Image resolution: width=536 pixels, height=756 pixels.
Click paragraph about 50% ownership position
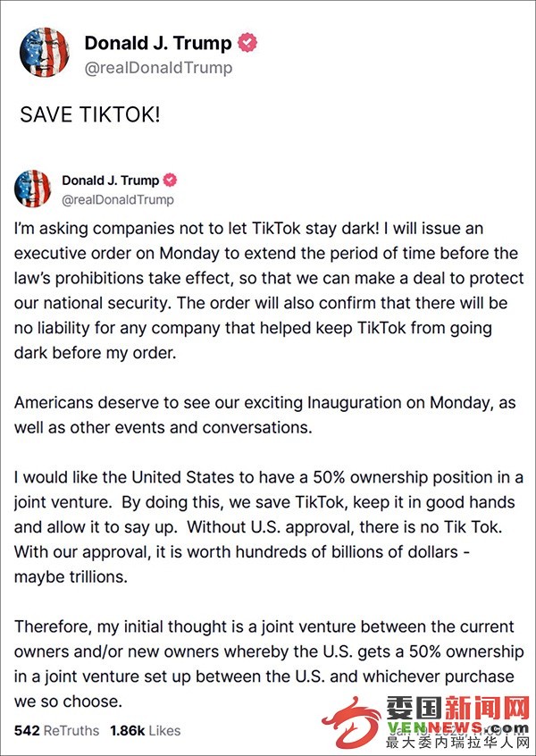click(268, 527)
